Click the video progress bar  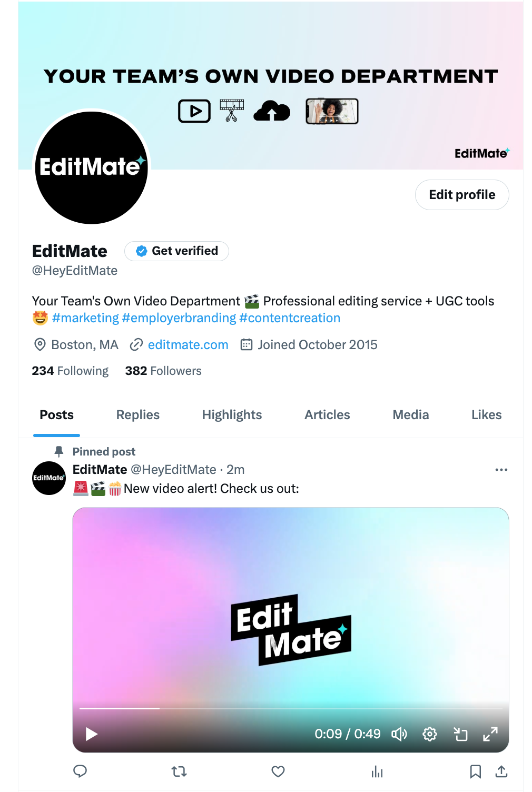tap(291, 708)
